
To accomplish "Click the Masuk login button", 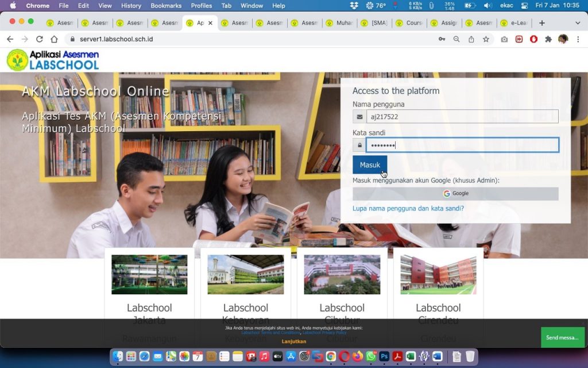I will tap(370, 165).
